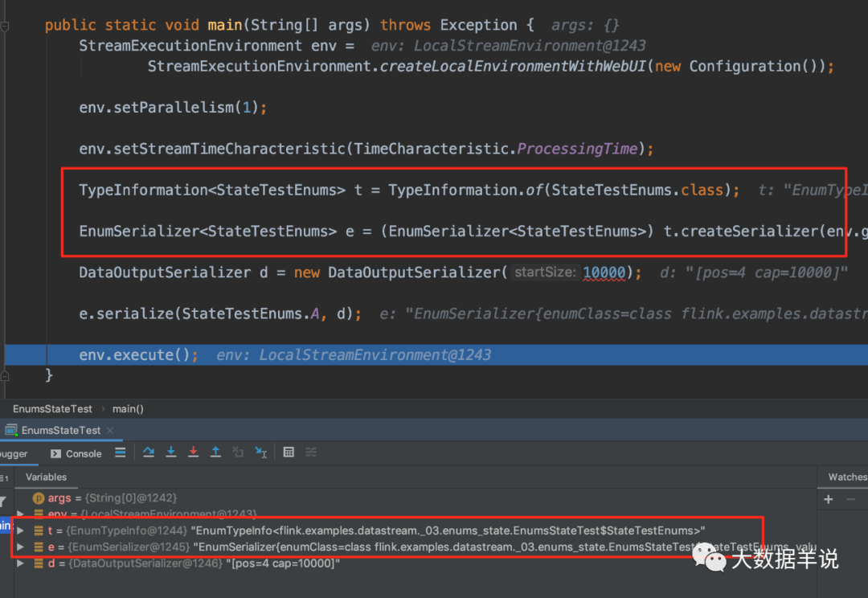This screenshot has height=598, width=868.
Task: Click env.setParallelism(1) statement
Action: click(x=173, y=108)
